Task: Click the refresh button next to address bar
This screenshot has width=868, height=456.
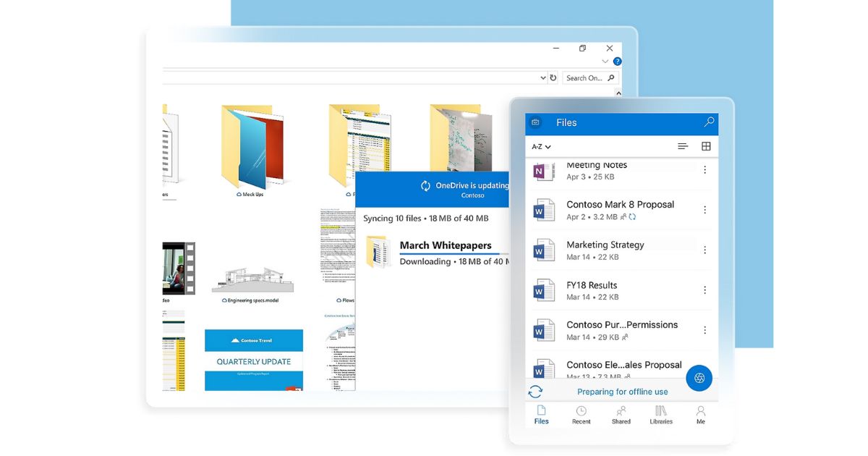Action: click(553, 77)
